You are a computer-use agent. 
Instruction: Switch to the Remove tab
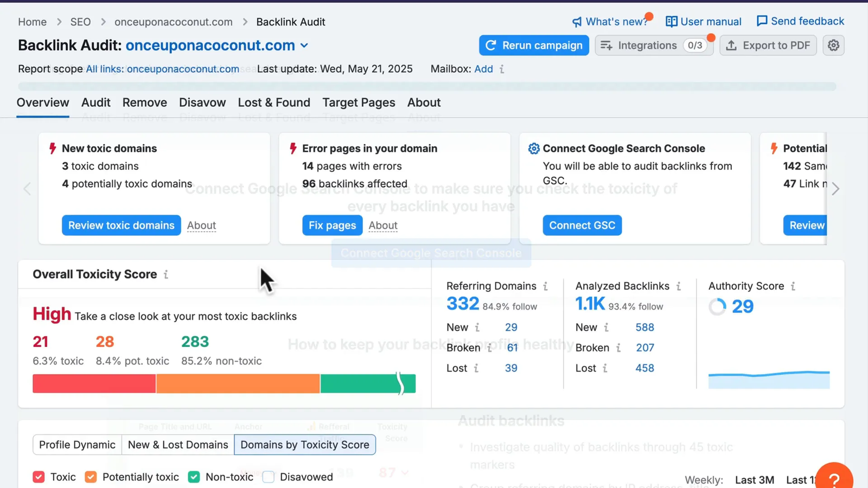(x=145, y=102)
